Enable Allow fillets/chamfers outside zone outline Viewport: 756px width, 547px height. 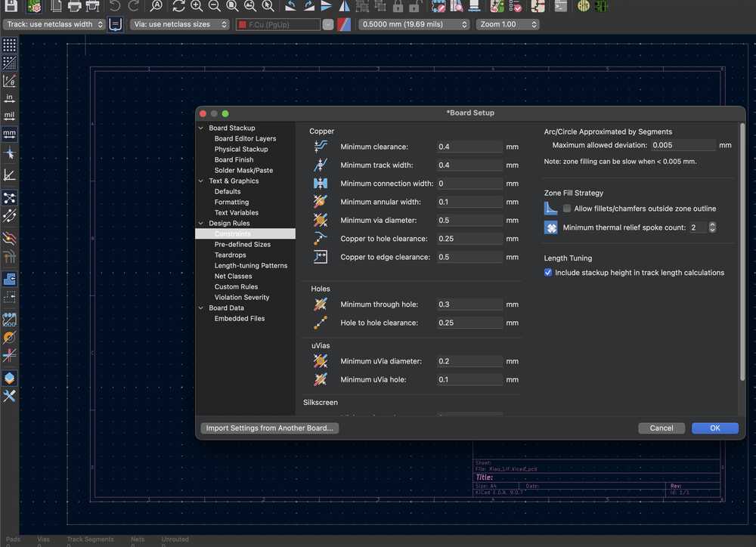pos(565,208)
